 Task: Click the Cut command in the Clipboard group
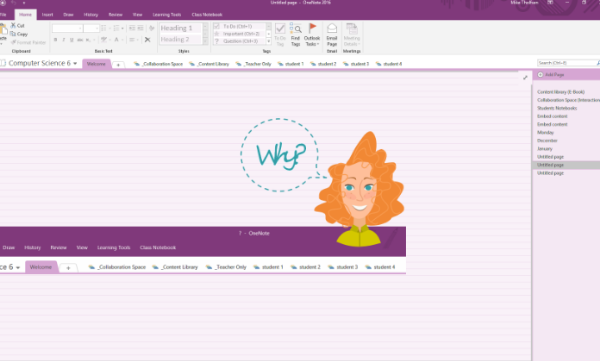point(17,26)
